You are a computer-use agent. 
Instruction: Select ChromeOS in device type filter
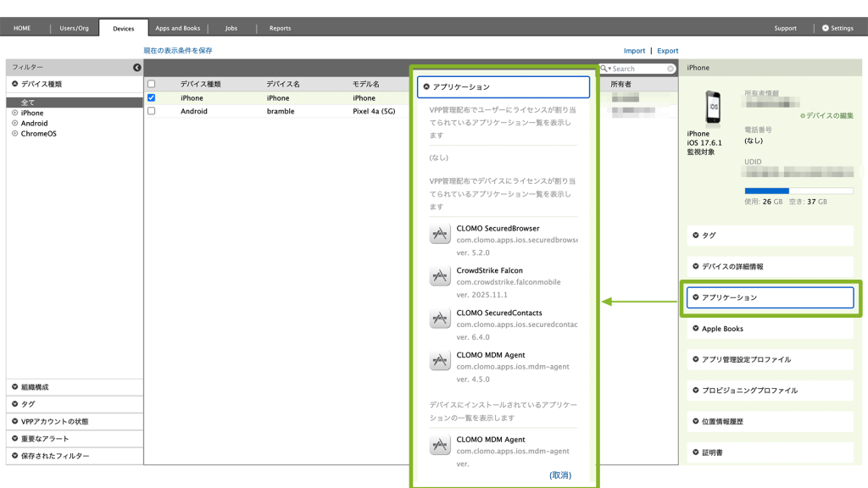coord(38,133)
